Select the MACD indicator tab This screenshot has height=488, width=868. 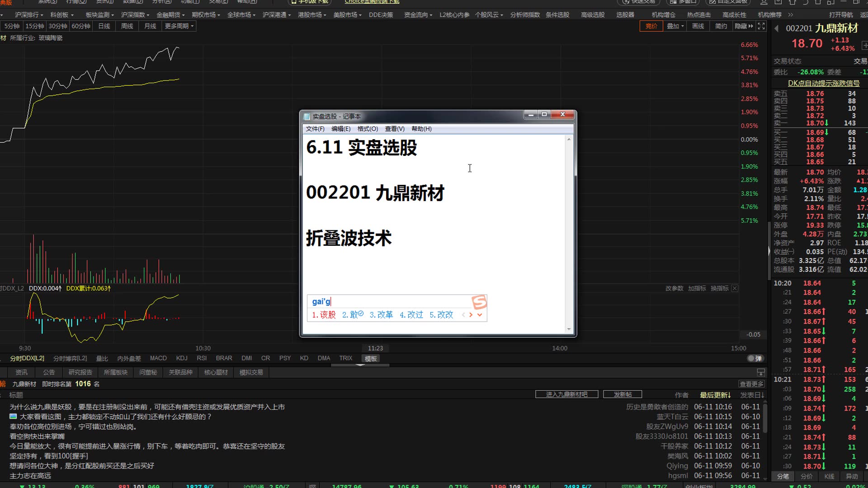click(158, 358)
